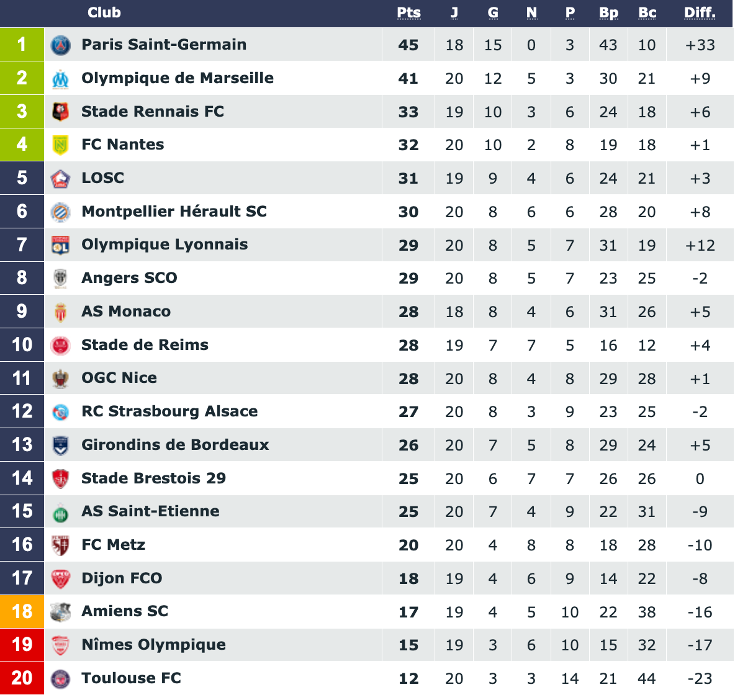Open the Nîmes Olympique team name
Image resolution: width=735 pixels, height=700 pixels.
154,645
